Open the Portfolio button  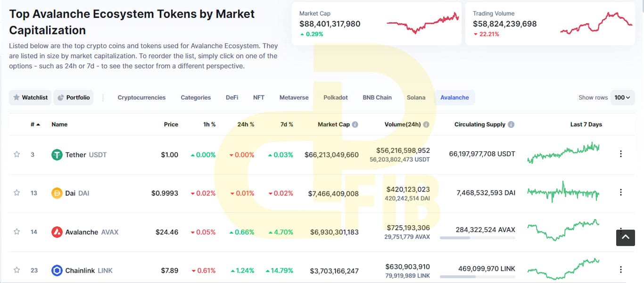[73, 98]
